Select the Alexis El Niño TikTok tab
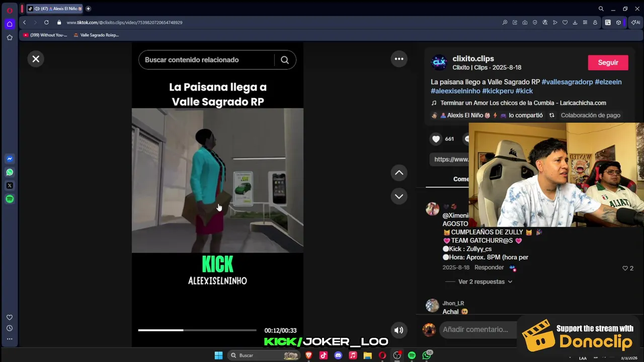The image size is (644, 362). pos(55,9)
